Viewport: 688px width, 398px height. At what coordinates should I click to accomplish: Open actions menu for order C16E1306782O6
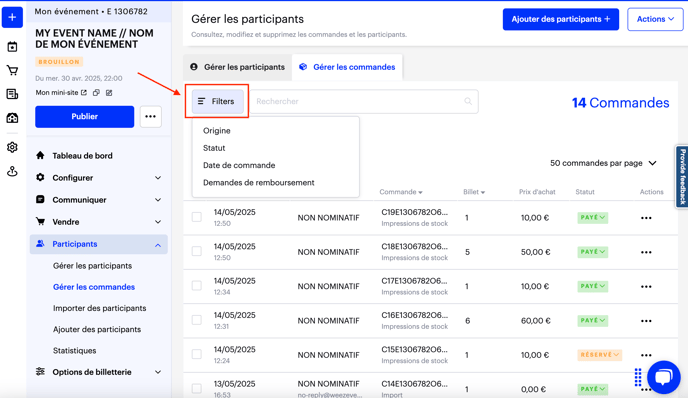(x=646, y=321)
